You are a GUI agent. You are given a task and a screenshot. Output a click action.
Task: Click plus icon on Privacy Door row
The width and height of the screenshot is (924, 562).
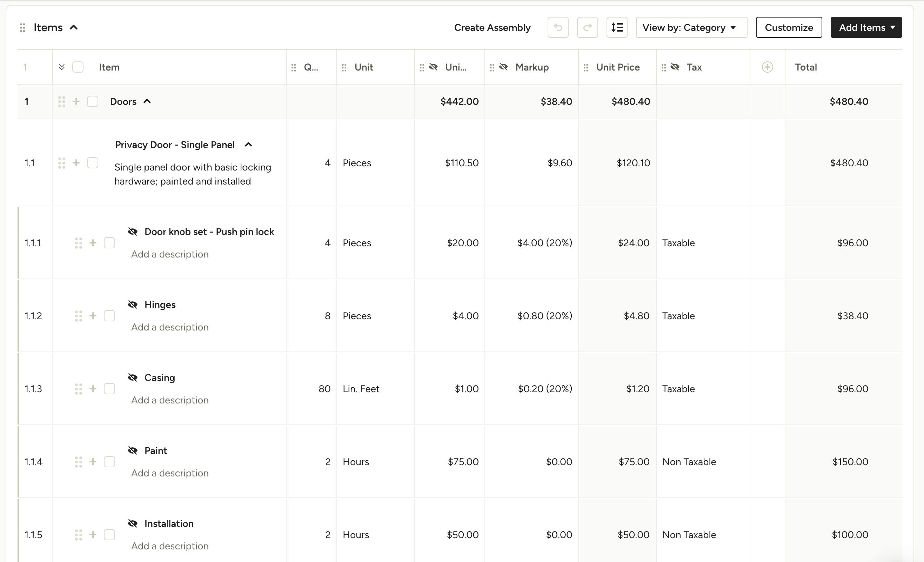[76, 163]
